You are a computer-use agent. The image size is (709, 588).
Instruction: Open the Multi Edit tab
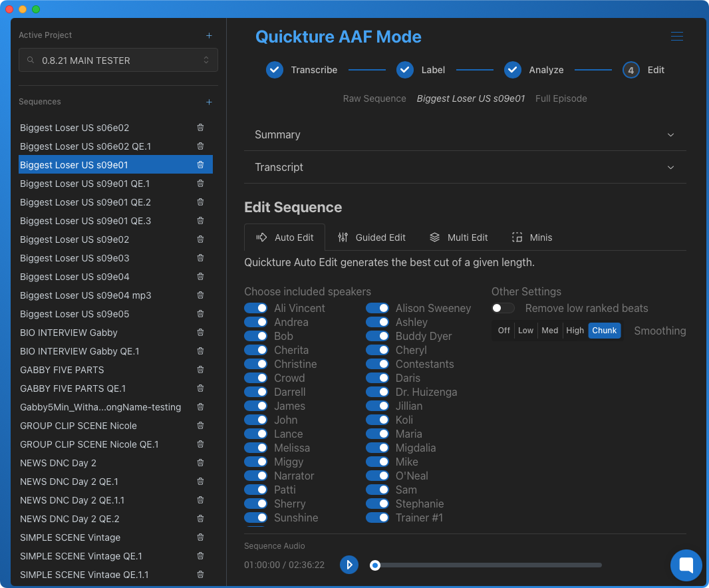coord(458,237)
